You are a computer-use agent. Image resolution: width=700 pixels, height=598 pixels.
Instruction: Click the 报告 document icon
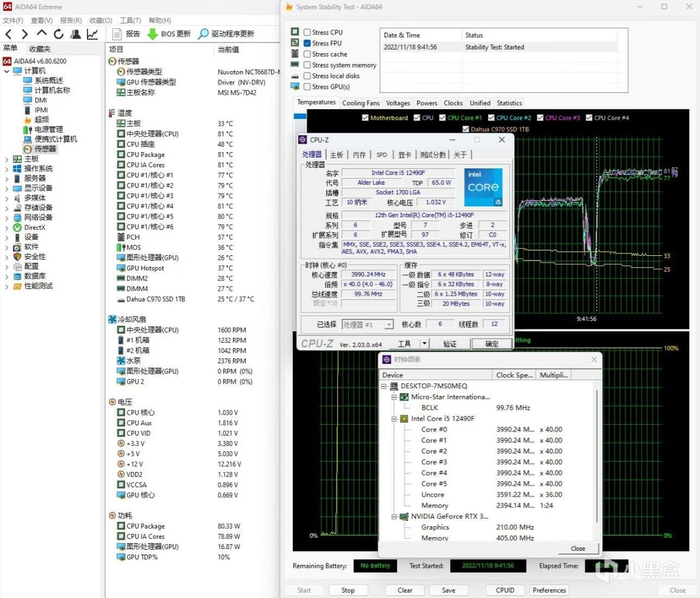point(117,34)
